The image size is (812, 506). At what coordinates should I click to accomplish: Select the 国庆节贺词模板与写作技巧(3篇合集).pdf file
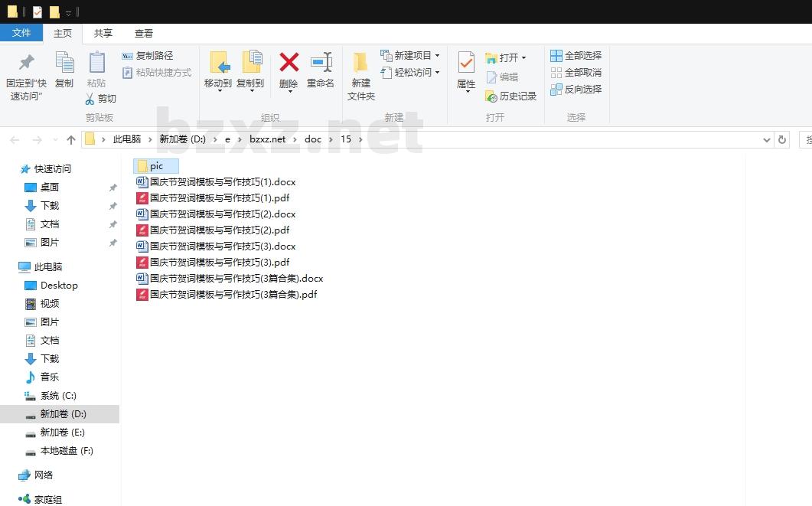point(233,295)
